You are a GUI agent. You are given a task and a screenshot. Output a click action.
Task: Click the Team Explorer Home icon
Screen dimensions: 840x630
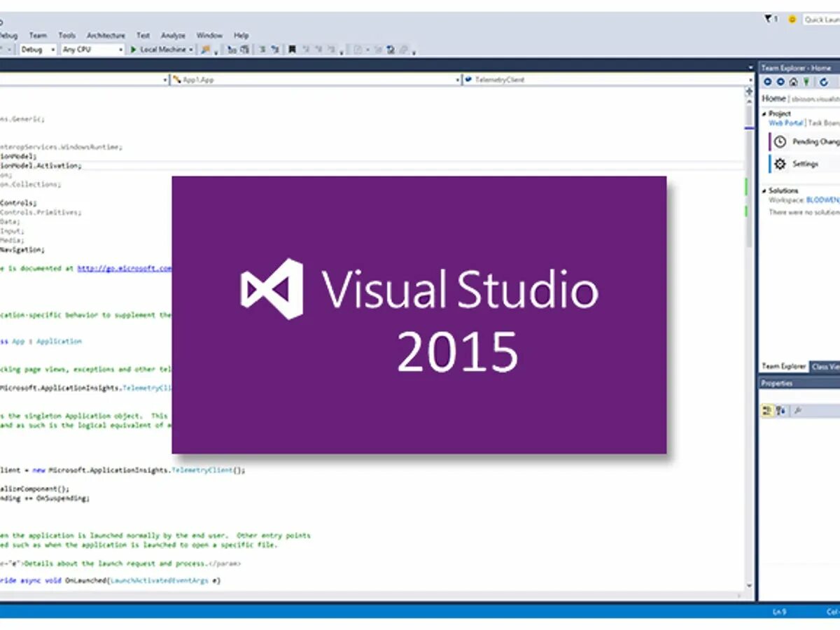tap(793, 82)
